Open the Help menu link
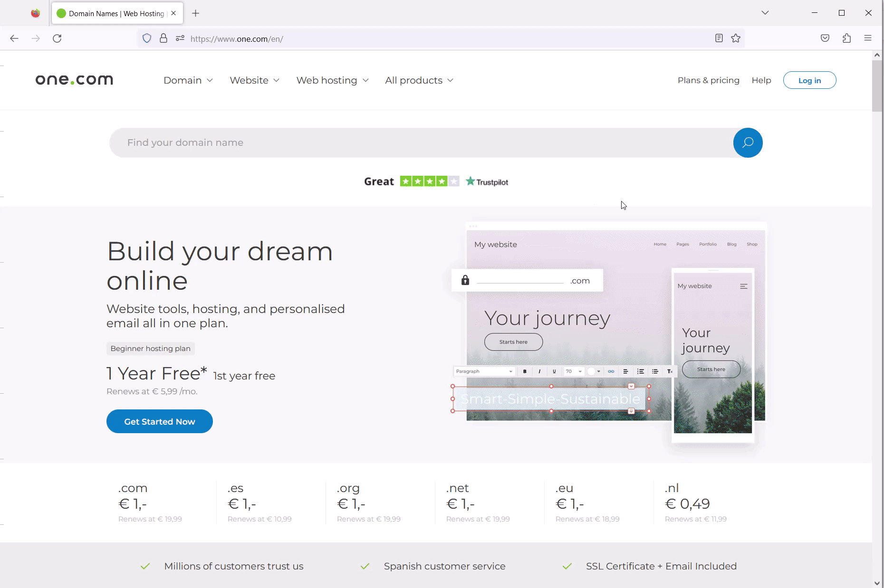 tap(761, 80)
